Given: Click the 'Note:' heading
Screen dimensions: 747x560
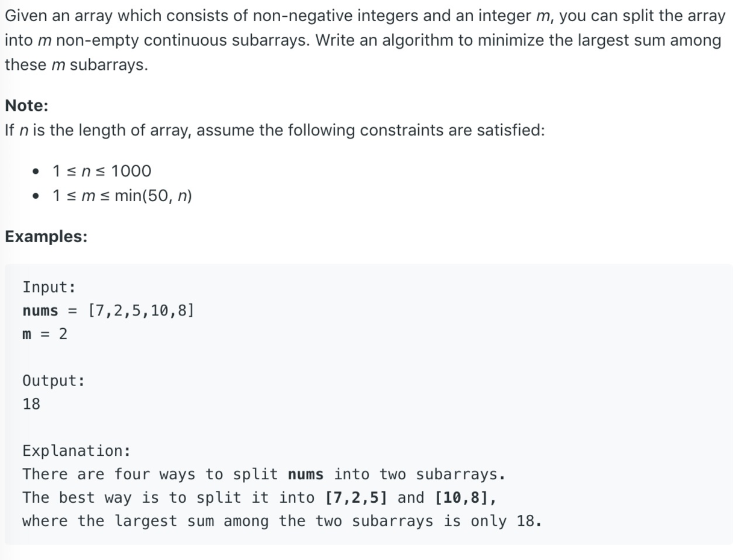Looking at the screenshot, I should [27, 106].
